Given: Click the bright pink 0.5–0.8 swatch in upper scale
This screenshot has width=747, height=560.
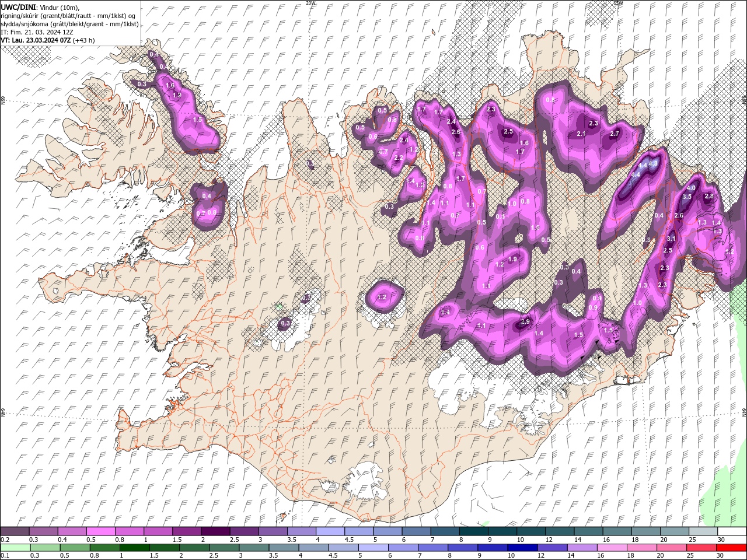Looking at the screenshot, I should 101,531.
